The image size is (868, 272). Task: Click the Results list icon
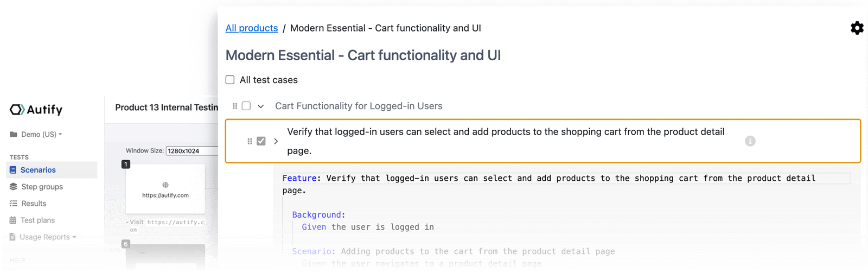14,204
